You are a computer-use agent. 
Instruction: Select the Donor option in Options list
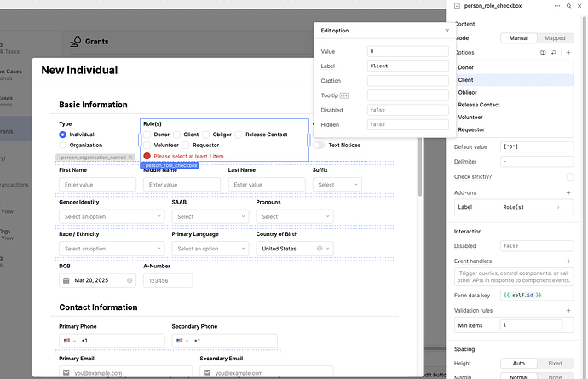tap(514, 67)
